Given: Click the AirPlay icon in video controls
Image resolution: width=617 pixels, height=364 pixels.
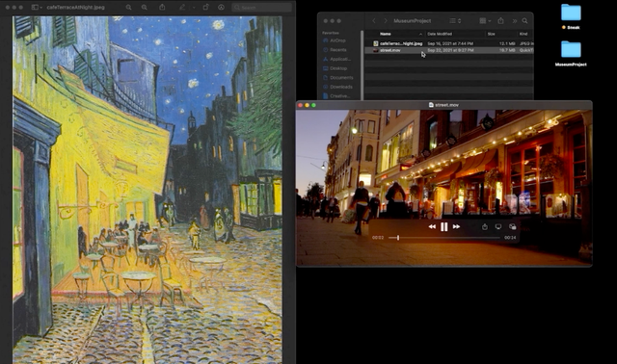Looking at the screenshot, I should (x=498, y=227).
